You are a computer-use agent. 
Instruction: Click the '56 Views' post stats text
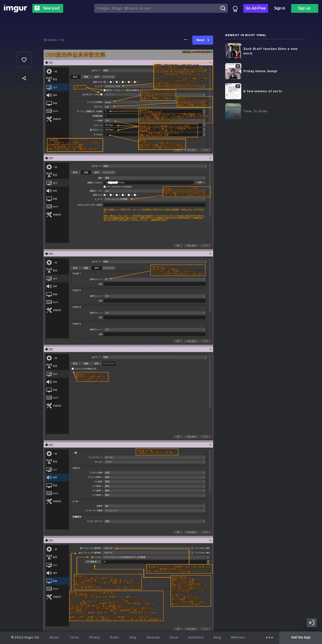(x=50, y=40)
